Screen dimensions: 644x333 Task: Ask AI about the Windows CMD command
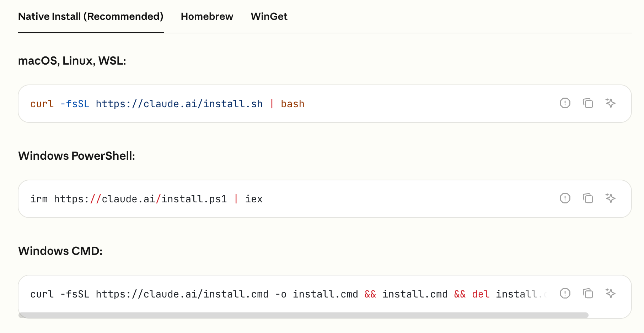611,293
